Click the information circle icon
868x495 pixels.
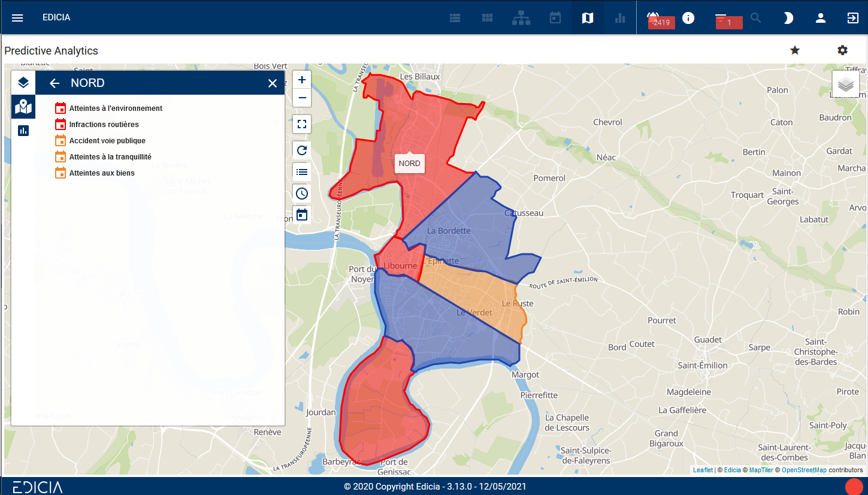coord(688,18)
